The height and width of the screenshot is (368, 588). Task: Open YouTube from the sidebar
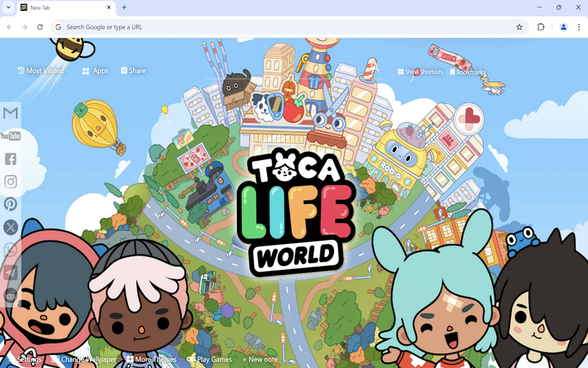tap(11, 136)
